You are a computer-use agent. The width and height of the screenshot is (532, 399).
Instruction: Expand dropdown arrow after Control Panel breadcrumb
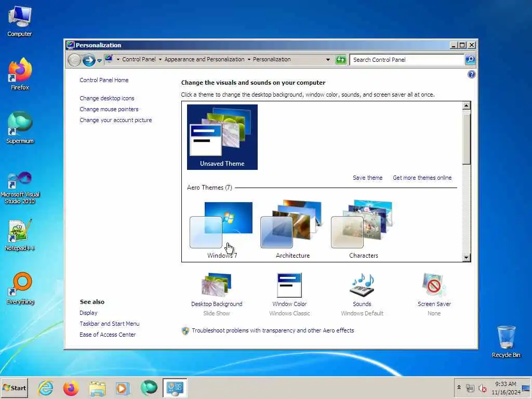pyautogui.click(x=160, y=59)
